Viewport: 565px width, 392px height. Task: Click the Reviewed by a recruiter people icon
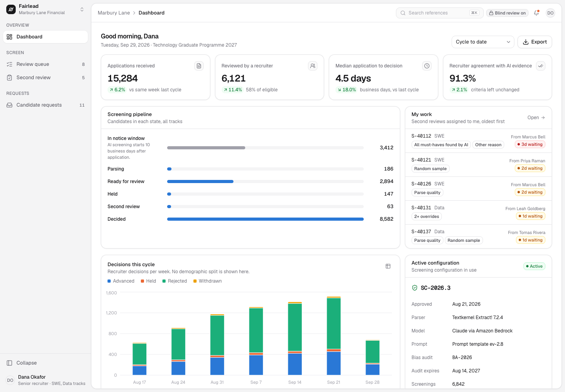(313, 66)
